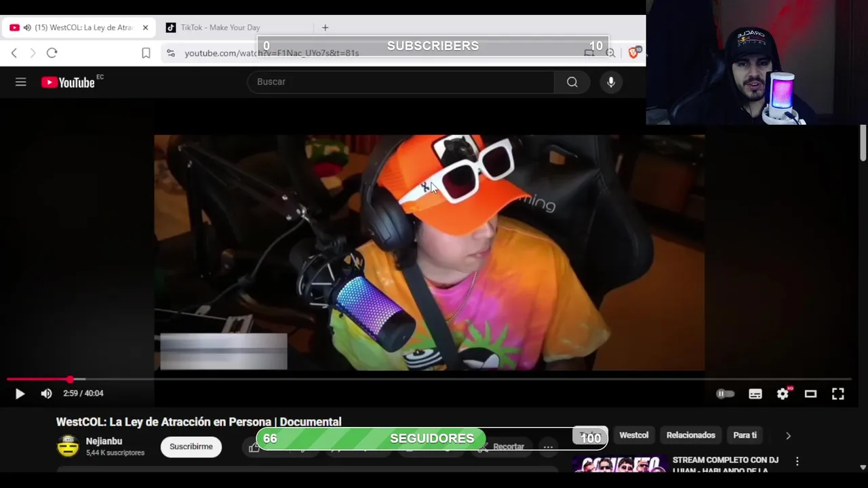The width and height of the screenshot is (868, 488).
Task: Switch to theater mode
Action: pos(810,394)
